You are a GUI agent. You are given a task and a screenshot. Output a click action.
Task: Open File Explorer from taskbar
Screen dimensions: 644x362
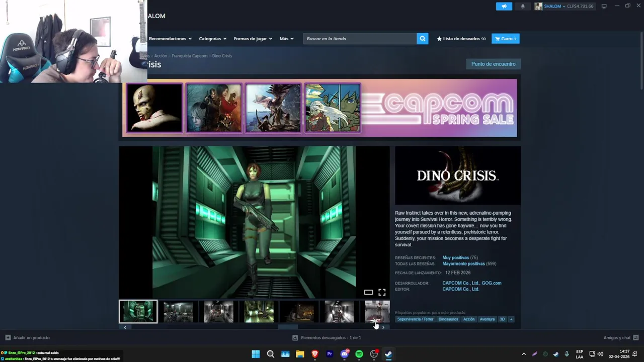tap(300, 354)
